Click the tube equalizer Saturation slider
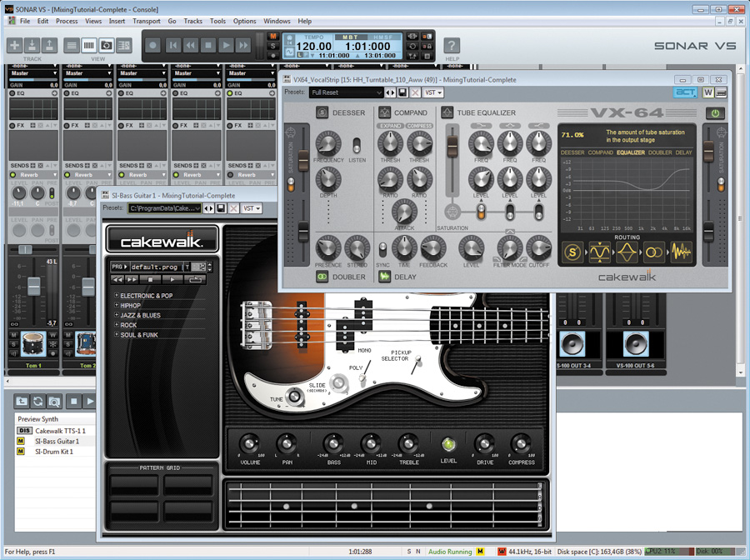The image size is (750, 560). click(452, 145)
